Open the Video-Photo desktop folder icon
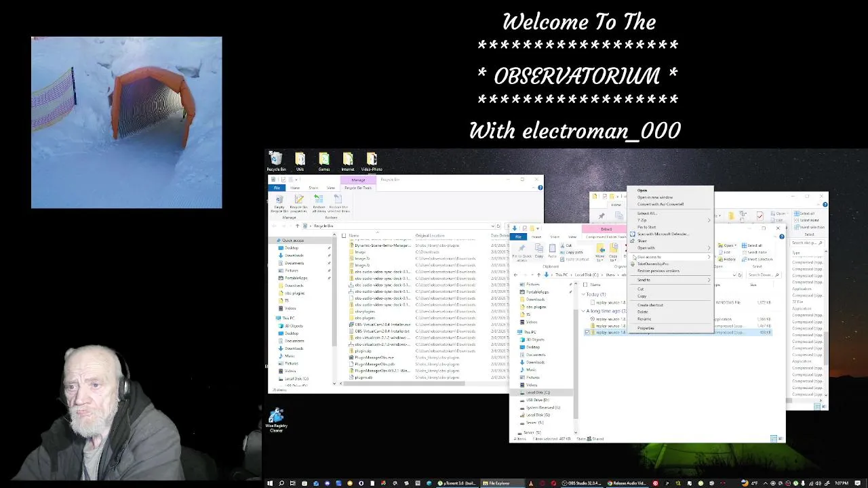Screen dimensions: 868x488 click(x=372, y=161)
